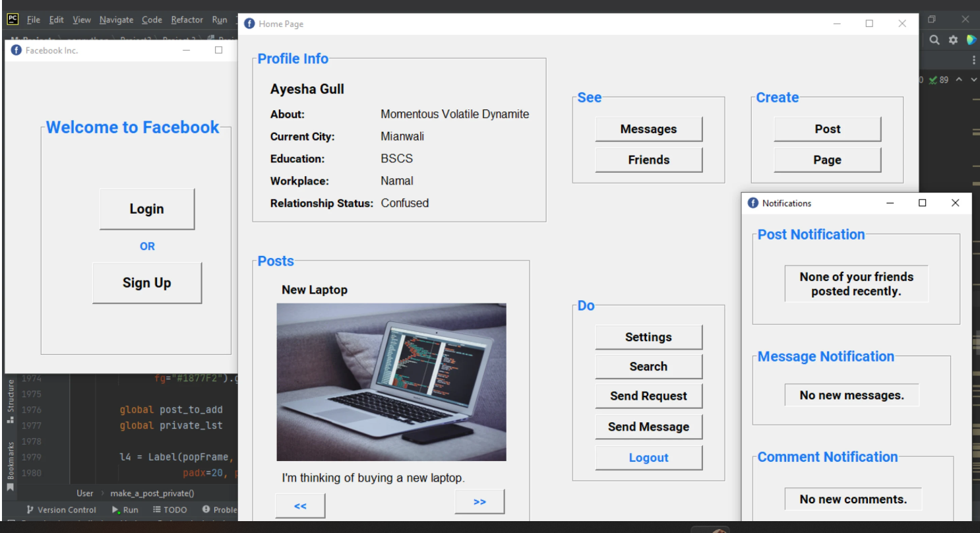Click the 'make_a_post_private()' breadcrumb
Image resolution: width=980 pixels, height=533 pixels.
pos(152,493)
